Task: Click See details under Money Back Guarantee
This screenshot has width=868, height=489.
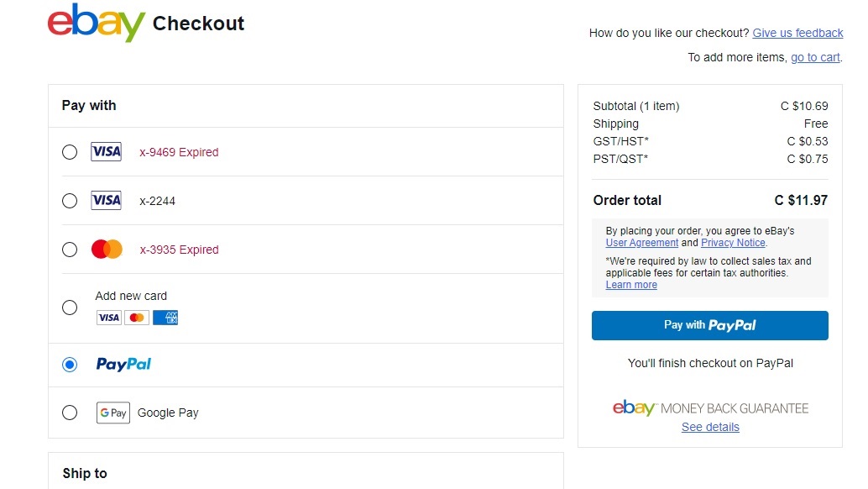Action: 710,427
